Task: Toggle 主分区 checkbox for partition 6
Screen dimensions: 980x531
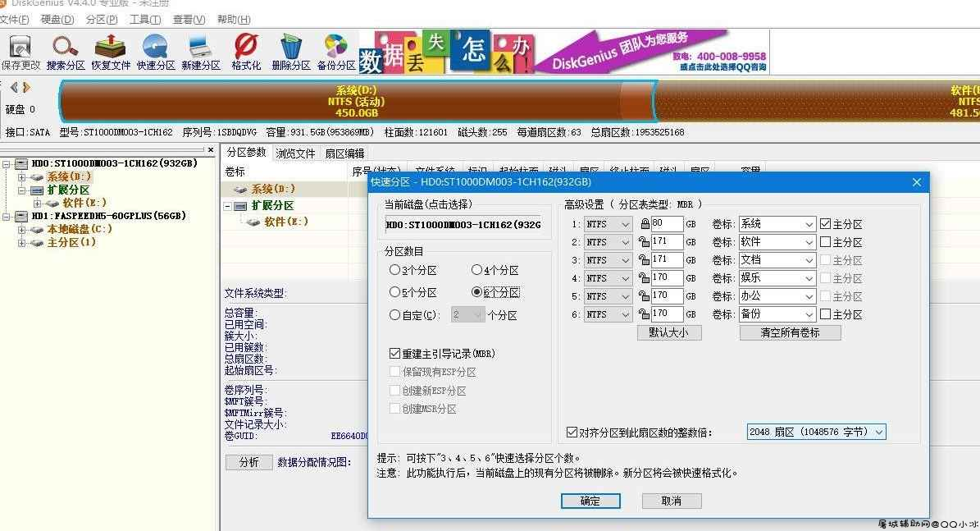Action: [826, 314]
